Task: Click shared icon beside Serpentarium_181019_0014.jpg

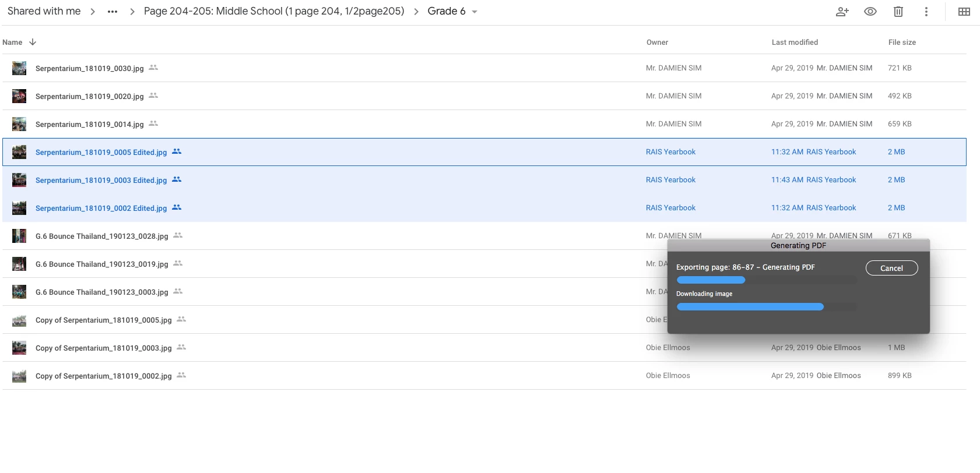Action: coord(153,123)
